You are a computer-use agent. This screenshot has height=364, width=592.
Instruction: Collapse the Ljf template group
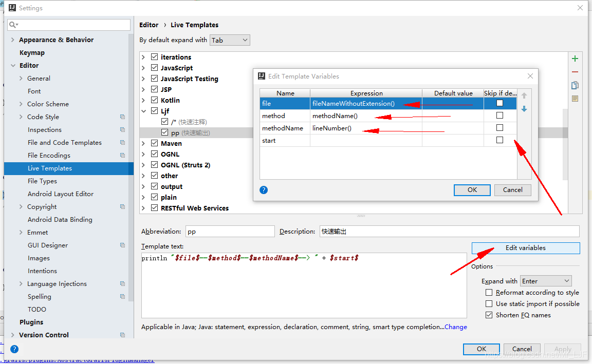tap(143, 111)
